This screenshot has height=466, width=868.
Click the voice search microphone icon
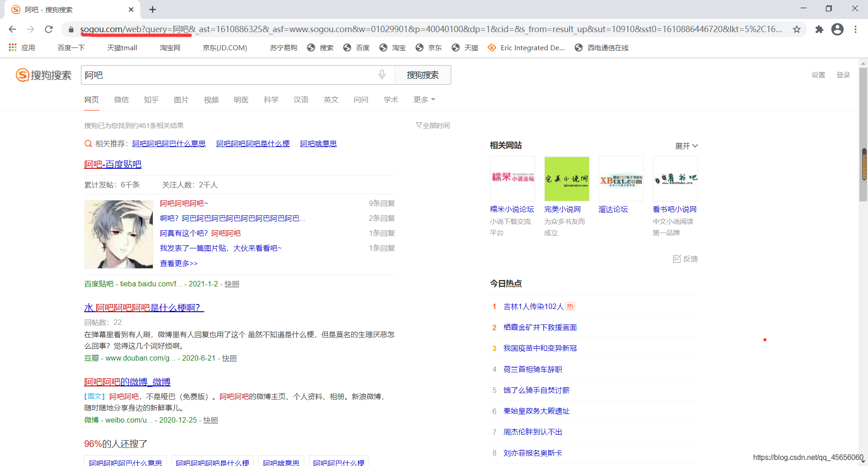382,75
